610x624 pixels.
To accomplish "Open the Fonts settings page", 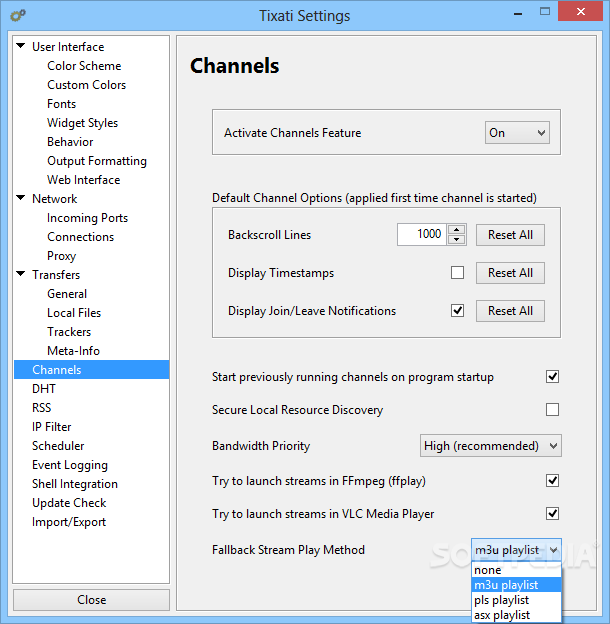I will point(61,104).
